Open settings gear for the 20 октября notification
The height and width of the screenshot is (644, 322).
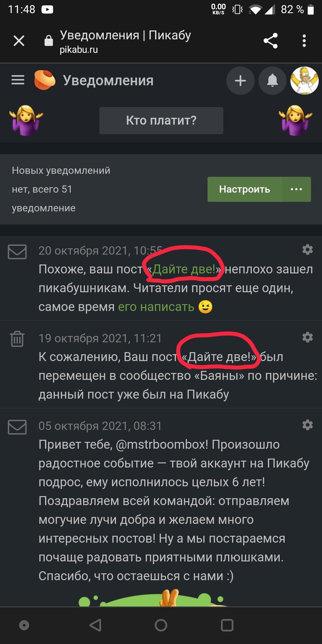(307, 249)
